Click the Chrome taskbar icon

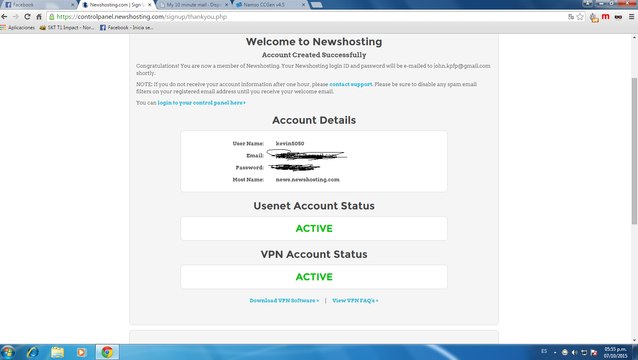tap(107, 352)
